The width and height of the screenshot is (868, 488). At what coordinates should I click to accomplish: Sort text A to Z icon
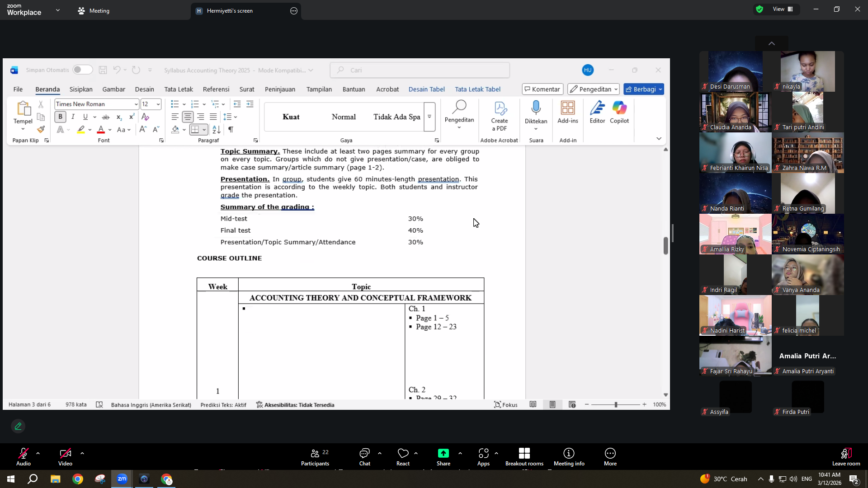[x=217, y=129]
